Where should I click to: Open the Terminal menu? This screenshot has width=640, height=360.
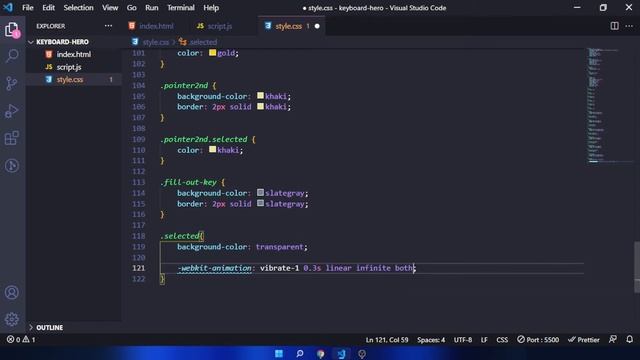181,8
